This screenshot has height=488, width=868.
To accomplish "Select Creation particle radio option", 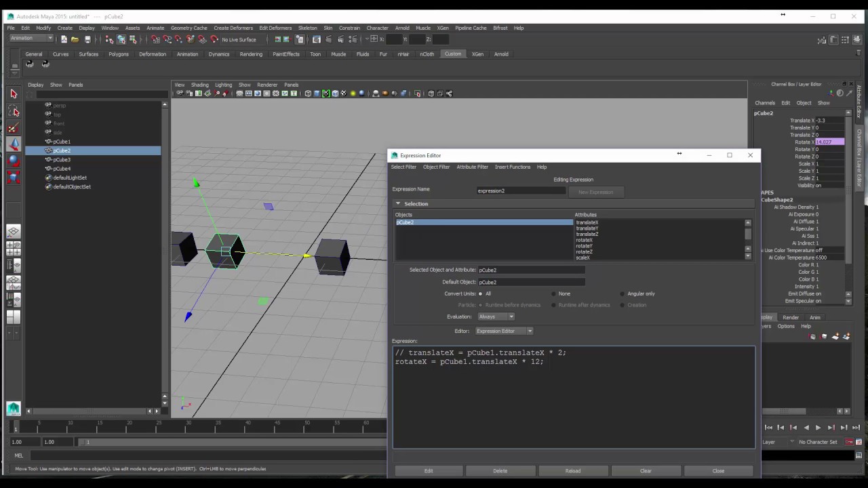I will click(622, 305).
